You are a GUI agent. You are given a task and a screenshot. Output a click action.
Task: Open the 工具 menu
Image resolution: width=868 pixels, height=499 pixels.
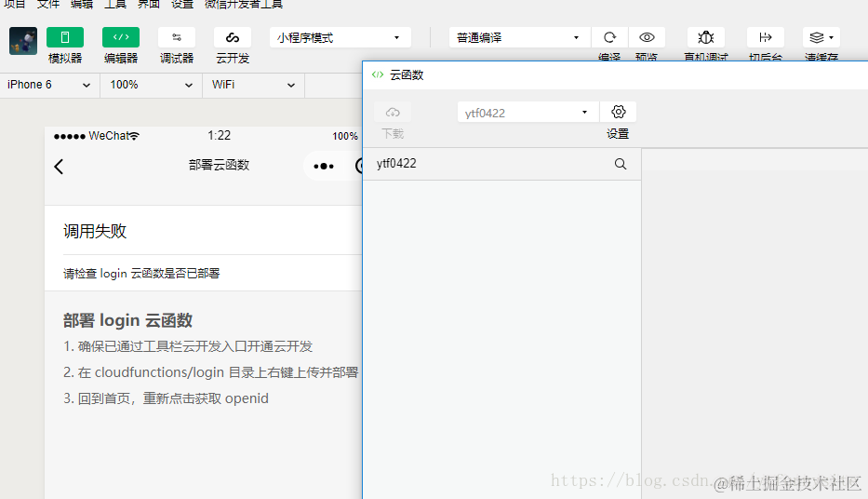(115, 5)
